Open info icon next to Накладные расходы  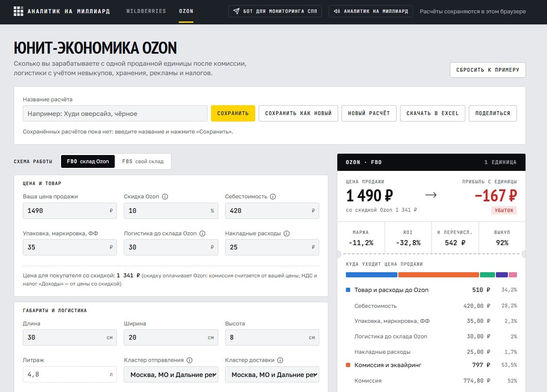[287, 234]
